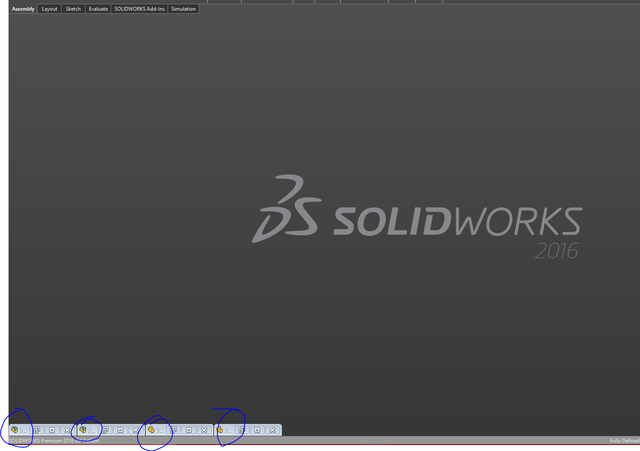Click the second minimized window's assembly icon
The width and height of the screenshot is (640, 451).
[83, 430]
